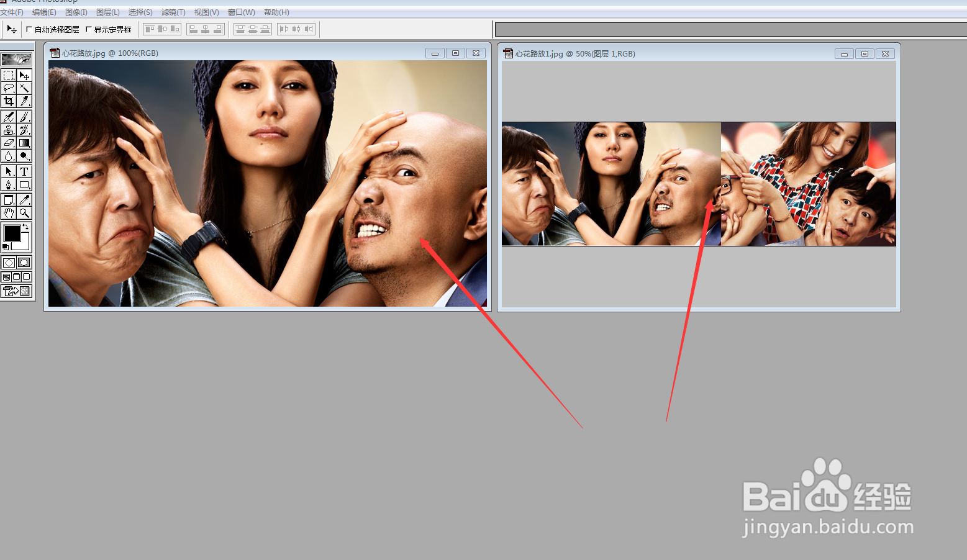Select the Blur tool
The image size is (967, 560).
(x=9, y=155)
